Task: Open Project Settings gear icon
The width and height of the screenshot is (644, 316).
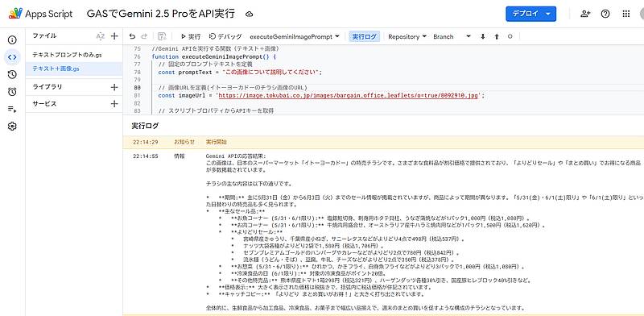Action: (x=12, y=127)
